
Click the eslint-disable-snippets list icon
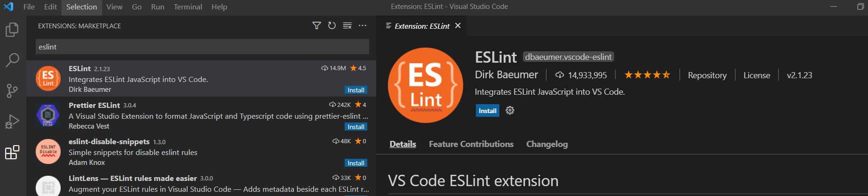point(48,151)
